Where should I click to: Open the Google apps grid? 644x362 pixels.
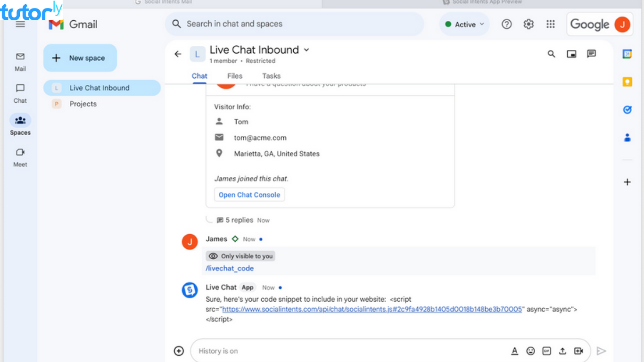click(550, 24)
